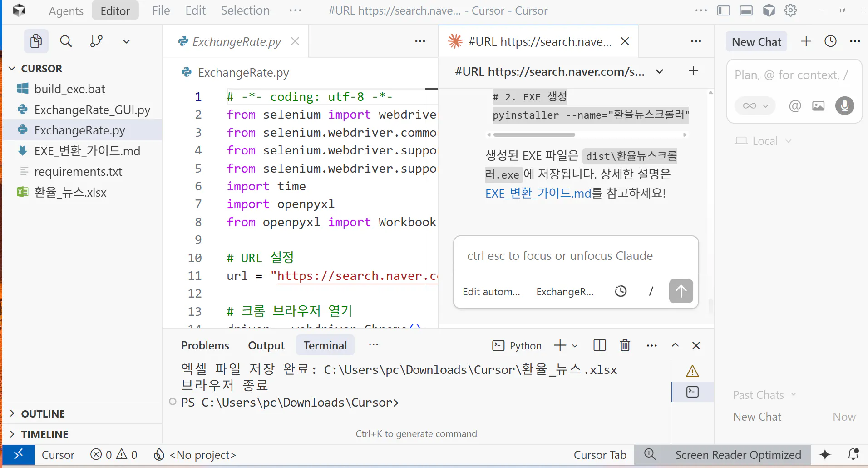The image size is (868, 468).
Task: Expand the TIMELINE section
Action: pyautogui.click(x=44, y=434)
